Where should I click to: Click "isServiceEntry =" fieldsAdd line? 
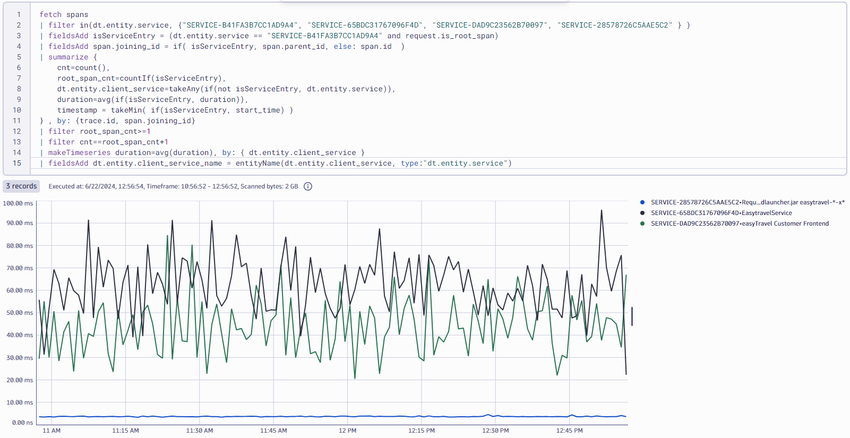pyautogui.click(x=269, y=36)
